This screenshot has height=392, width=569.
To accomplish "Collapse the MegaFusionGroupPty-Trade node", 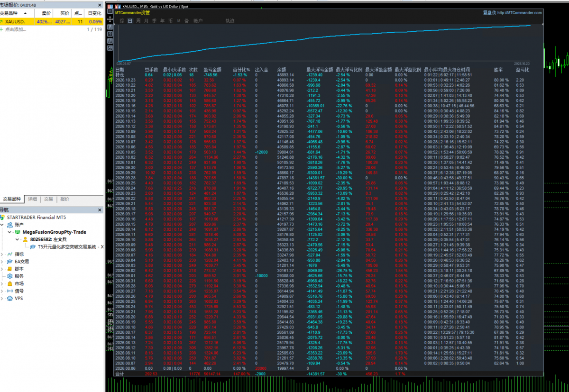I will point(10,232).
